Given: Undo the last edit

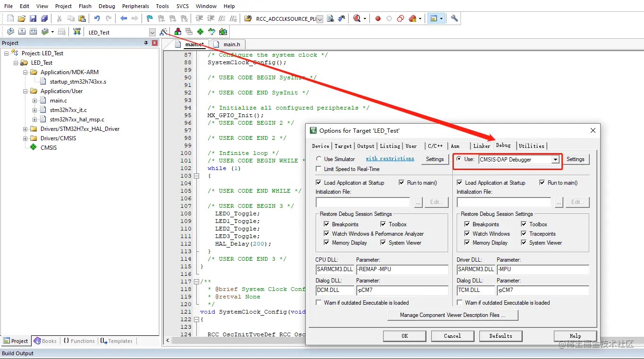Looking at the screenshot, I should tap(97, 18).
